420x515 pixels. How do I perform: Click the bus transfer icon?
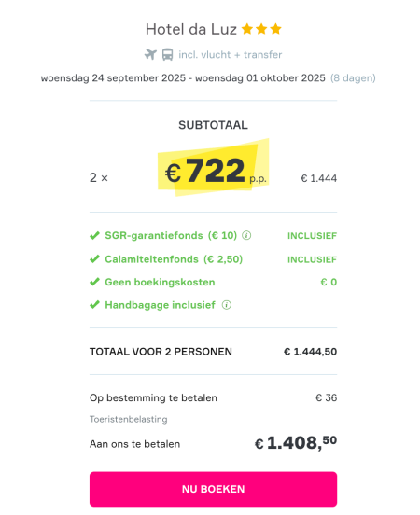click(168, 54)
